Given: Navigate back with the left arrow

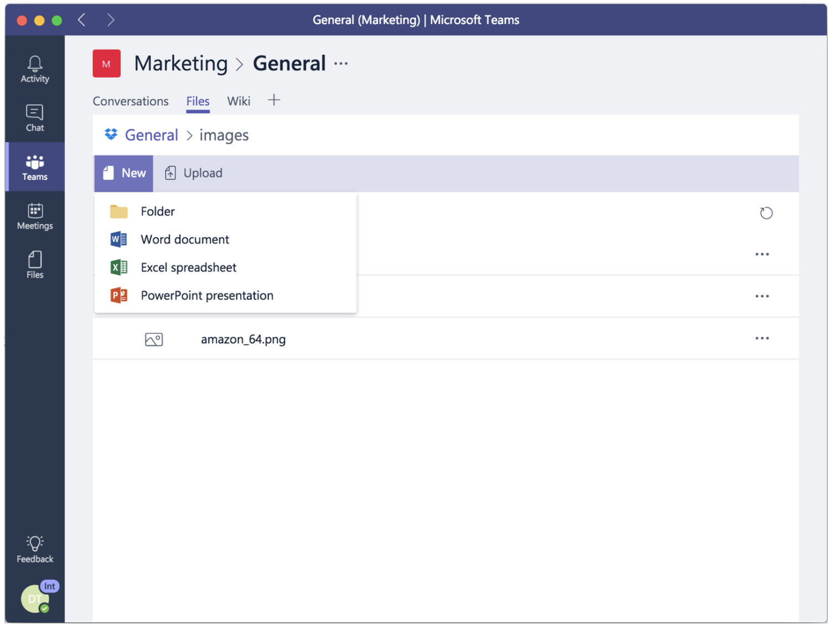Looking at the screenshot, I should coord(82,20).
